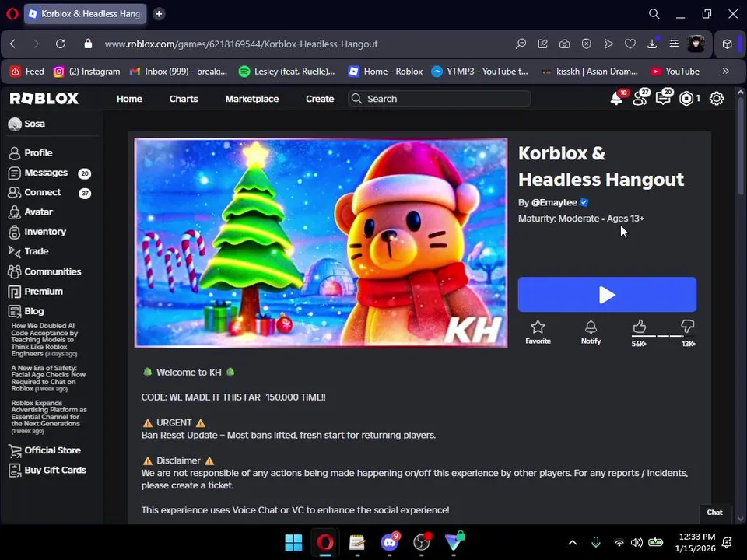The height and width of the screenshot is (560, 747).
Task: Open the edit page icon in address bar
Action: pos(542,44)
